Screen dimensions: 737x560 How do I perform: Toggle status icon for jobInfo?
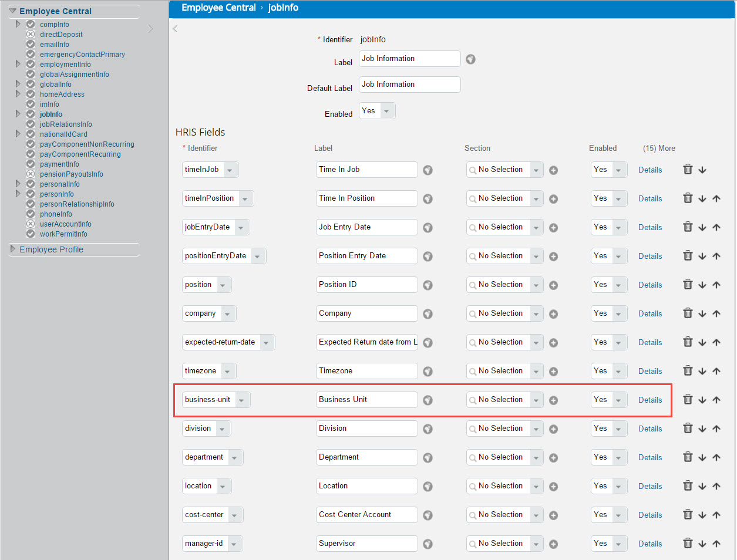point(31,114)
